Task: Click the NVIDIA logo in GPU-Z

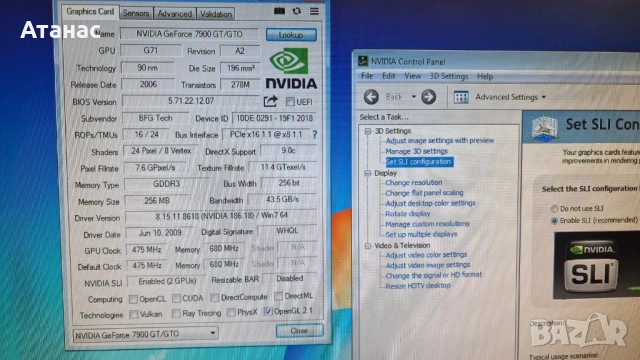Action: tap(291, 68)
